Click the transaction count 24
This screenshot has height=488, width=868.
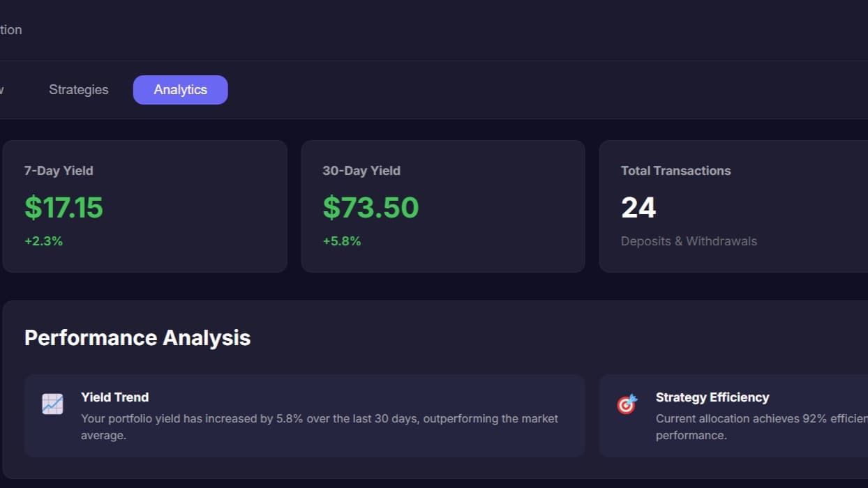click(x=638, y=208)
